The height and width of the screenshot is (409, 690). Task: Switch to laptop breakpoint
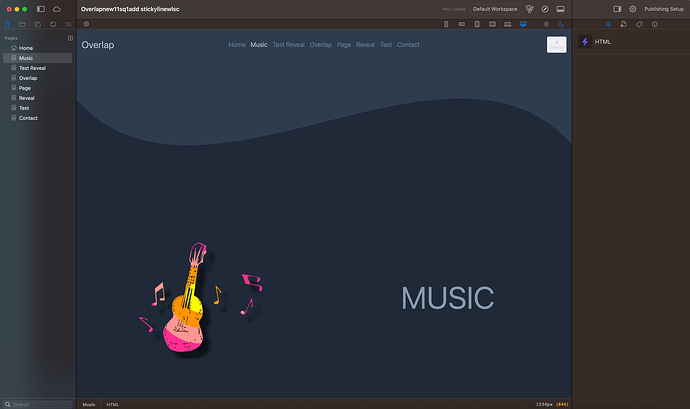tap(508, 24)
